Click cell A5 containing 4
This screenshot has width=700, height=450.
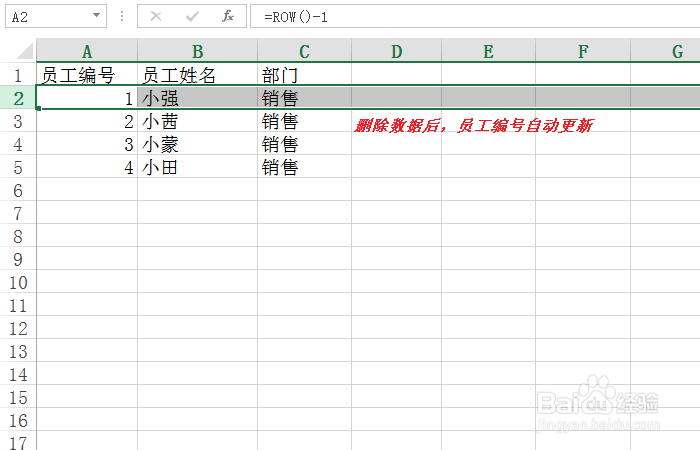pos(87,167)
